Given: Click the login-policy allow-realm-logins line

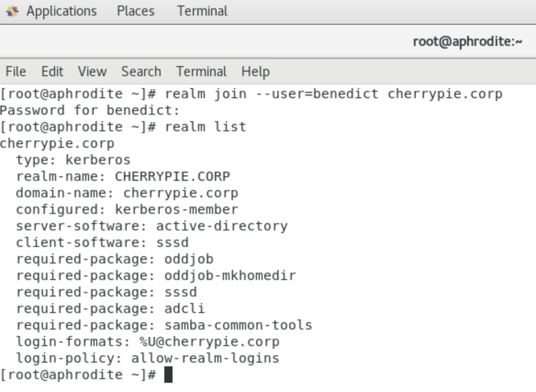Looking at the screenshot, I should [147, 358].
